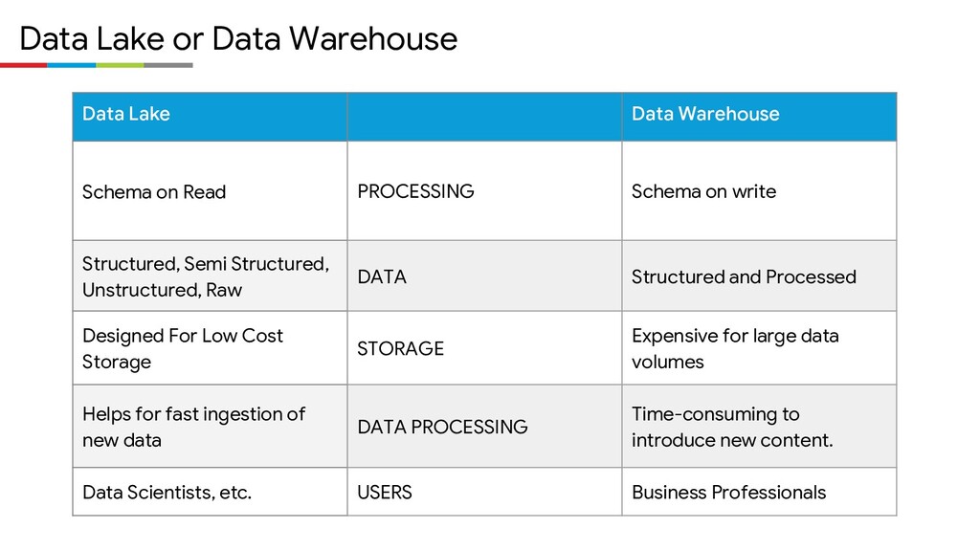Select the Data Lake column header
This screenshot has width=980, height=551.
click(210, 117)
